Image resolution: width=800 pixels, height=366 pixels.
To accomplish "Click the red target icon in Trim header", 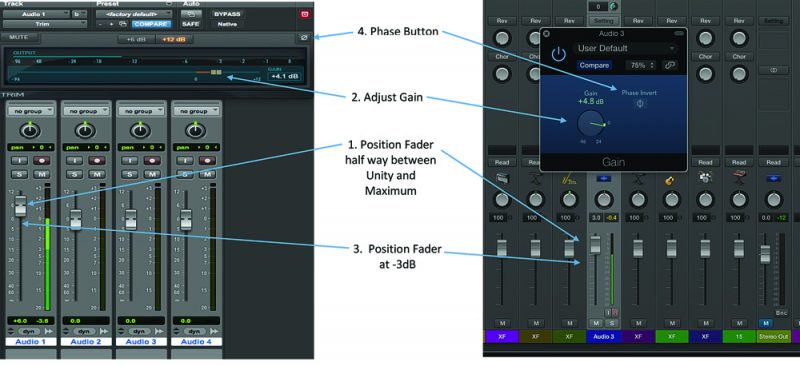I will pyautogui.click(x=305, y=14).
